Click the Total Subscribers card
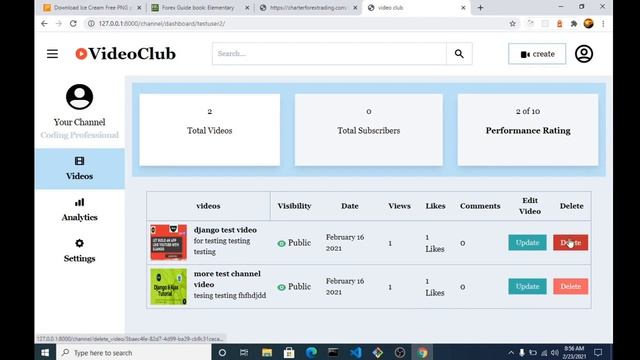Image resolution: width=640 pixels, height=360 pixels. [x=369, y=130]
